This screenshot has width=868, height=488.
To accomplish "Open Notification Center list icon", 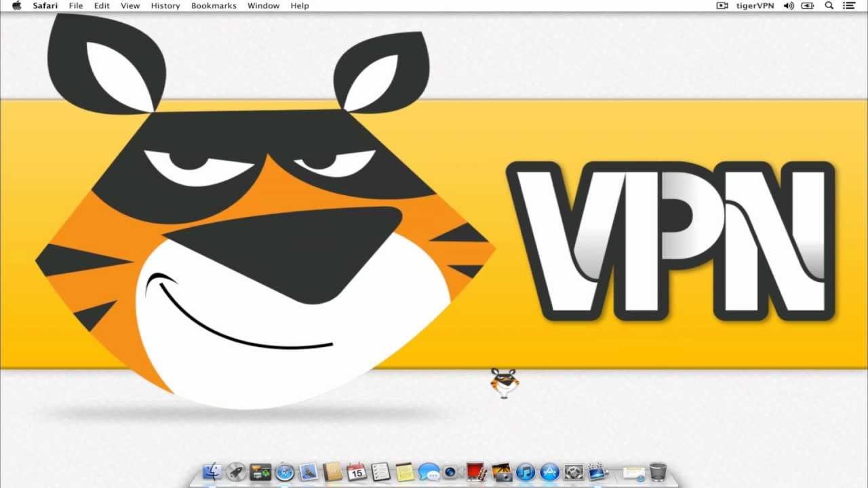I will point(849,5).
